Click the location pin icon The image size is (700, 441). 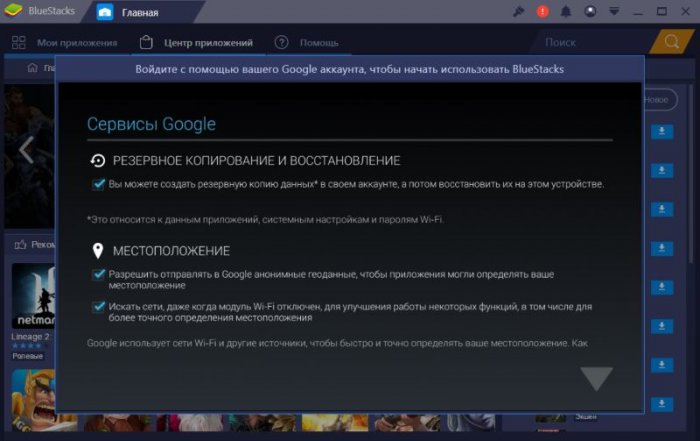98,251
